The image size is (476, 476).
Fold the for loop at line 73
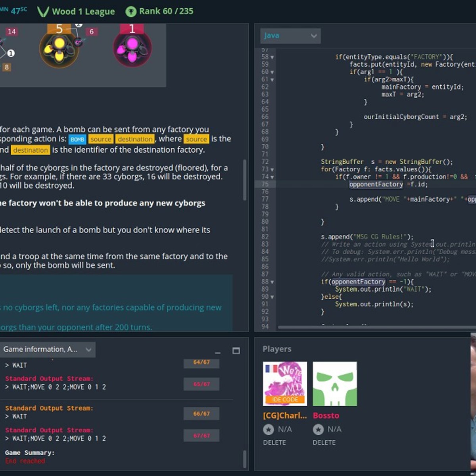272,169
